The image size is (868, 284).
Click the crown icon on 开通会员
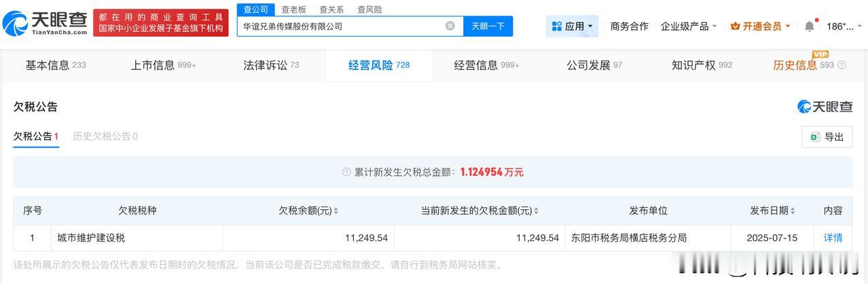coord(735,26)
